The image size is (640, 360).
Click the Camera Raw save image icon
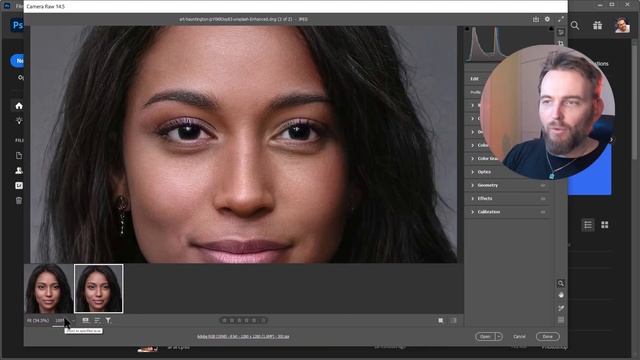click(536, 19)
